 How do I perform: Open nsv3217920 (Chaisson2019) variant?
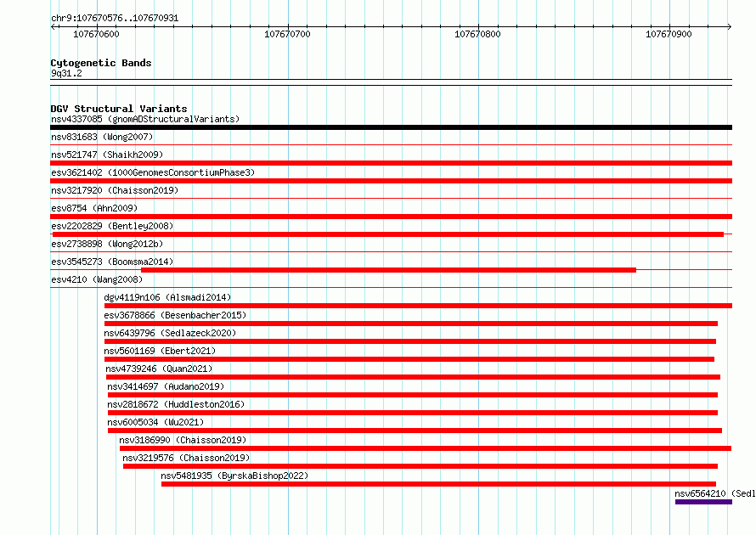(x=115, y=190)
